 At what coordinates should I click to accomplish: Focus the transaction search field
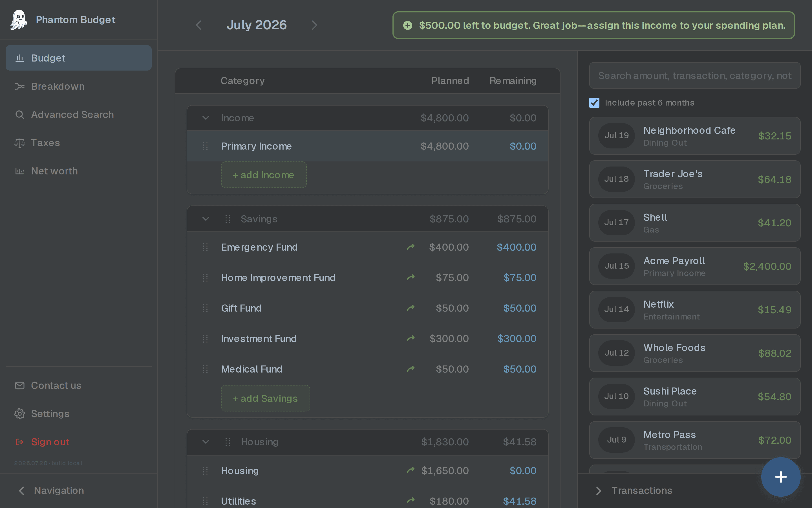pos(694,76)
